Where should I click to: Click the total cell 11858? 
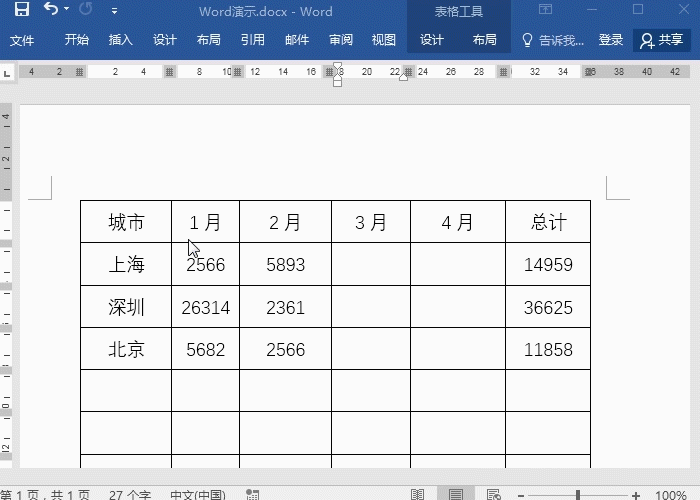pos(548,349)
